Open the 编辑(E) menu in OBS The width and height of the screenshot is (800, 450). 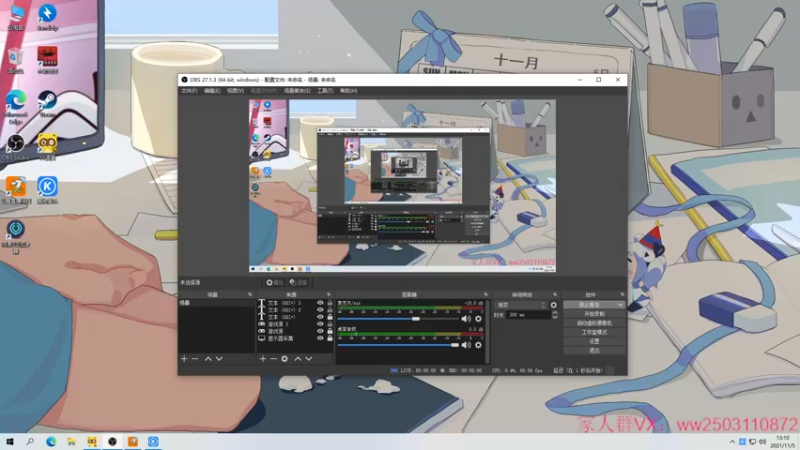point(212,91)
